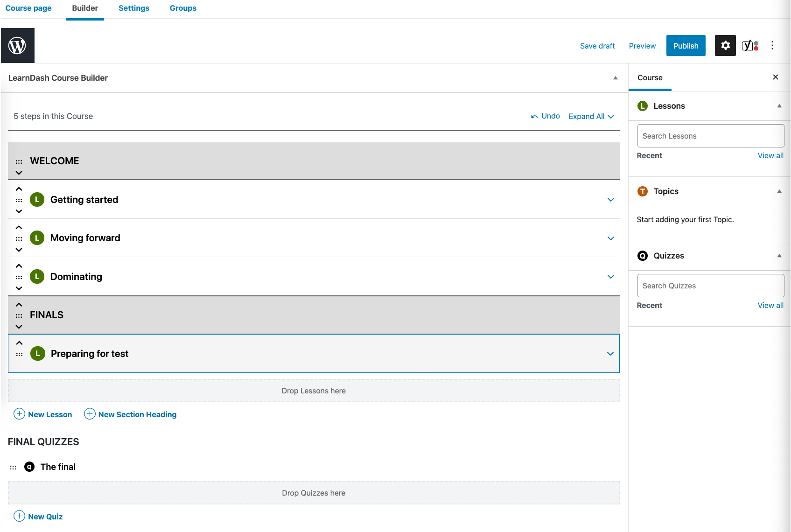Image resolution: width=791 pixels, height=532 pixels.
Task: Click Expand All steps
Action: pyautogui.click(x=591, y=116)
